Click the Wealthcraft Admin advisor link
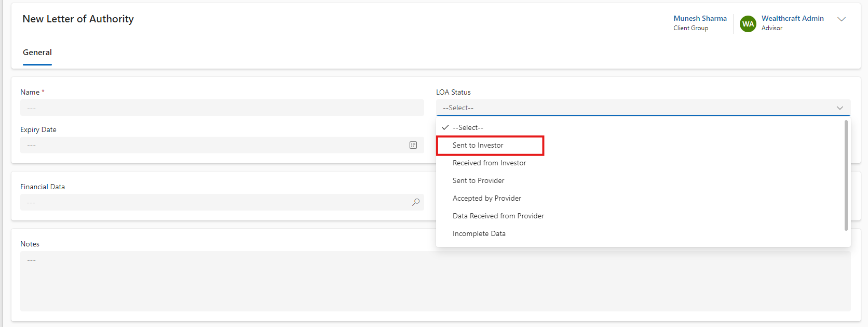This screenshot has width=868, height=327. 792,18
